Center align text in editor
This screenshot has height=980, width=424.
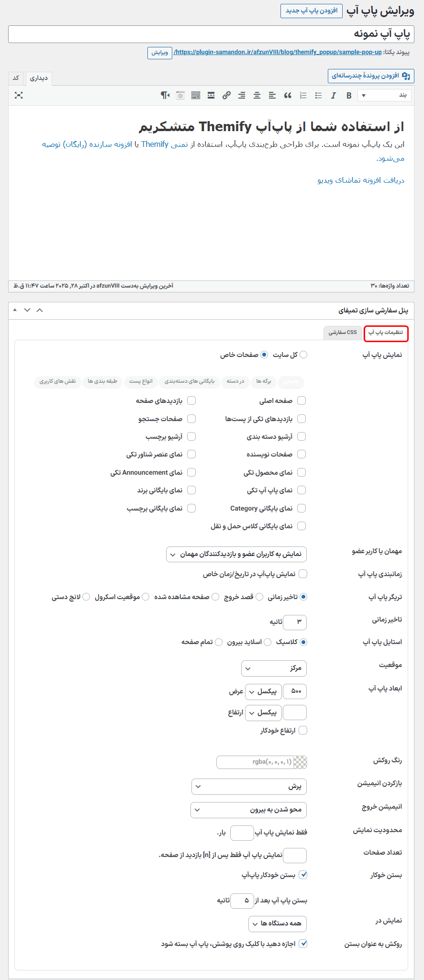257,96
